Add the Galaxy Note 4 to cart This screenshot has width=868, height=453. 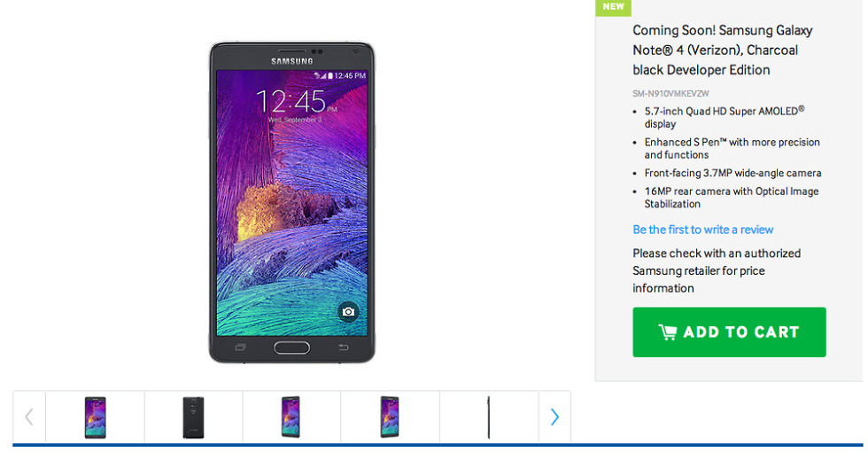[729, 332]
